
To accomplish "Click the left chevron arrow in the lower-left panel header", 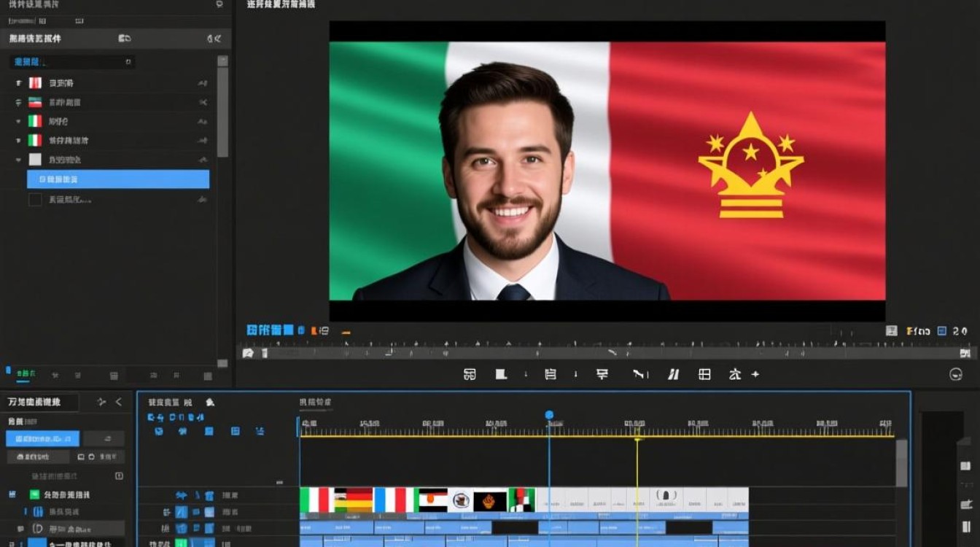I will 119,402.
